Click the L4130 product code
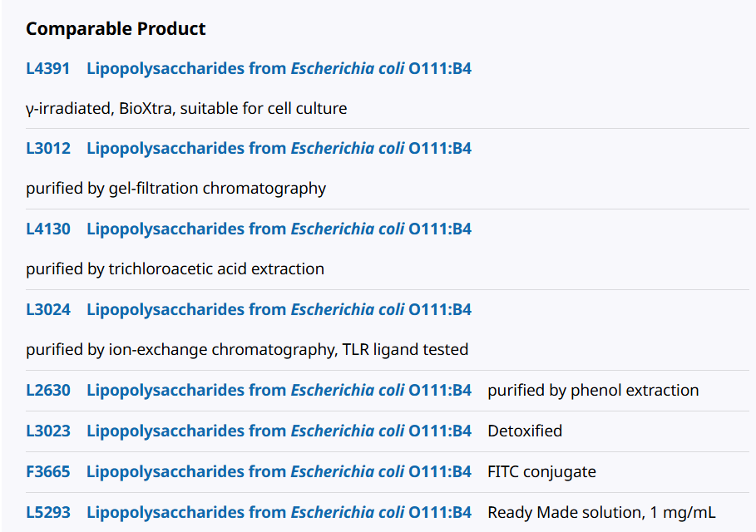 coord(47,229)
